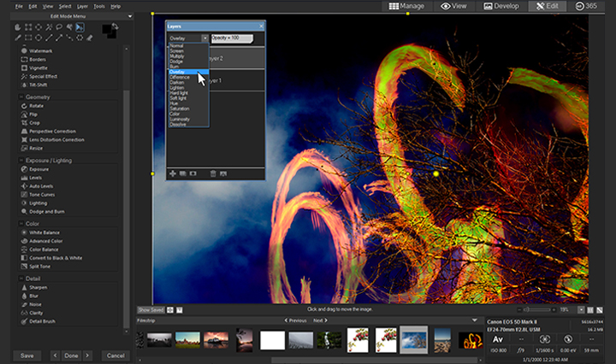Image resolution: width=616 pixels, height=364 pixels.
Task: Open Dodge and Burn tool
Action: click(47, 211)
